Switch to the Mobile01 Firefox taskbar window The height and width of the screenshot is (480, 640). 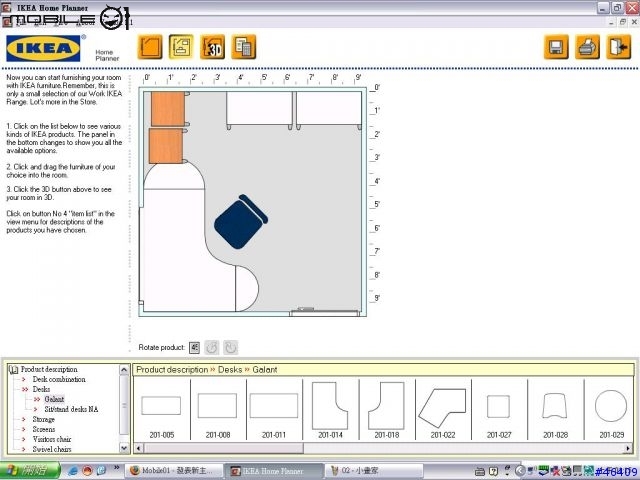coord(174,471)
